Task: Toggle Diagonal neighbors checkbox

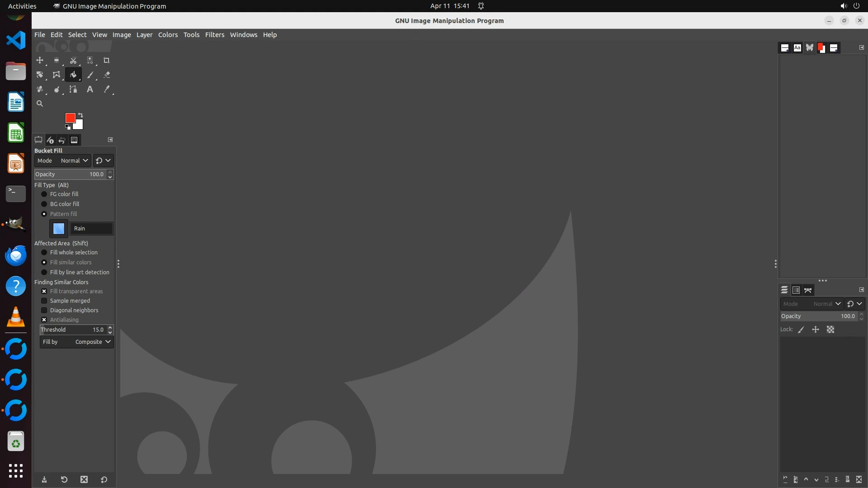Action: click(44, 310)
